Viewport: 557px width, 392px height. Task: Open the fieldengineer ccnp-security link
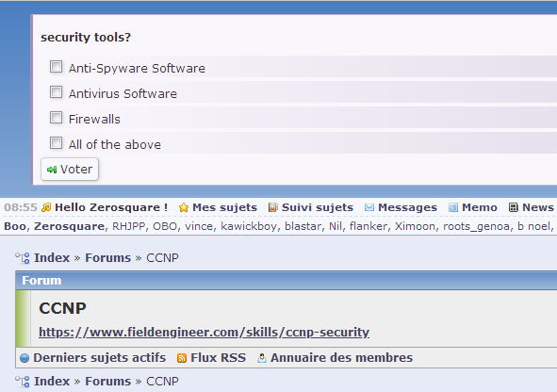[x=204, y=333]
